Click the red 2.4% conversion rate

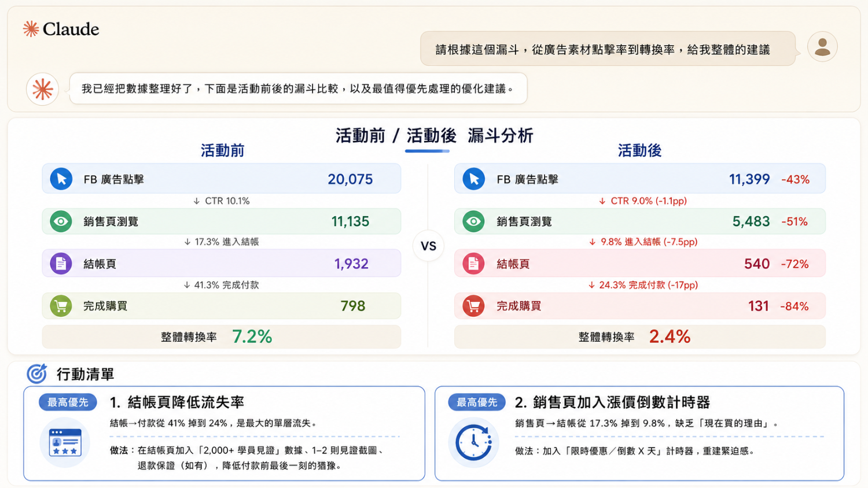tap(670, 337)
